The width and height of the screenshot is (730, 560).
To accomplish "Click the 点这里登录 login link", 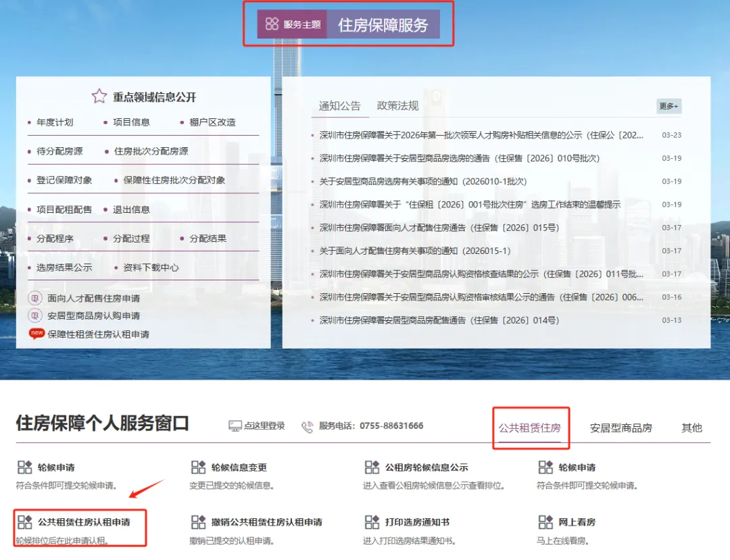I will tap(264, 426).
